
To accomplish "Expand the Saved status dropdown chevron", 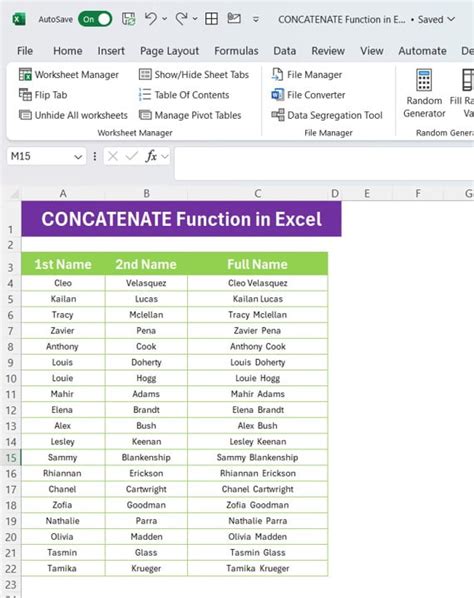I will coord(451,19).
